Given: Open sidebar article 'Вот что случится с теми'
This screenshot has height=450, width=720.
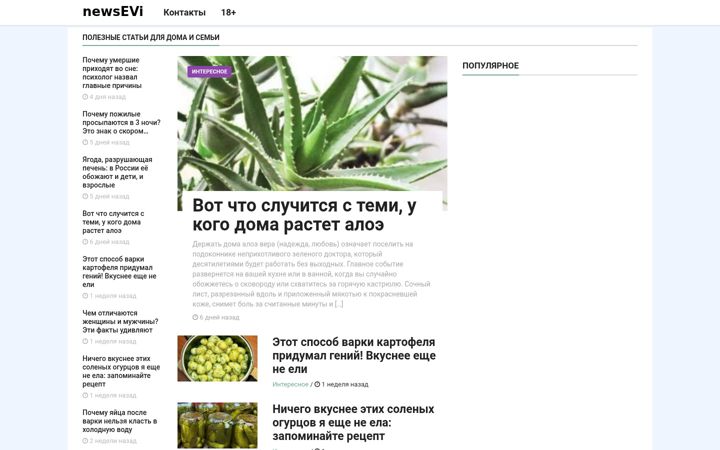Looking at the screenshot, I should [x=113, y=222].
